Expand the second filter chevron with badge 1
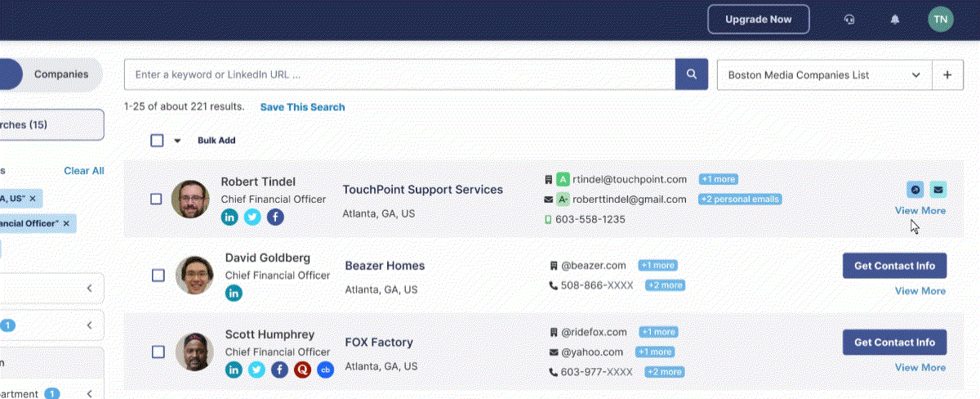 [89, 325]
